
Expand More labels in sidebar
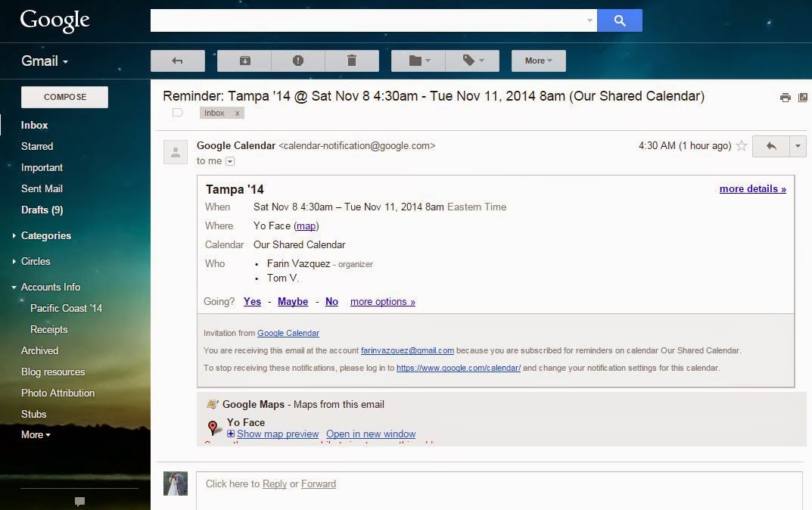36,435
